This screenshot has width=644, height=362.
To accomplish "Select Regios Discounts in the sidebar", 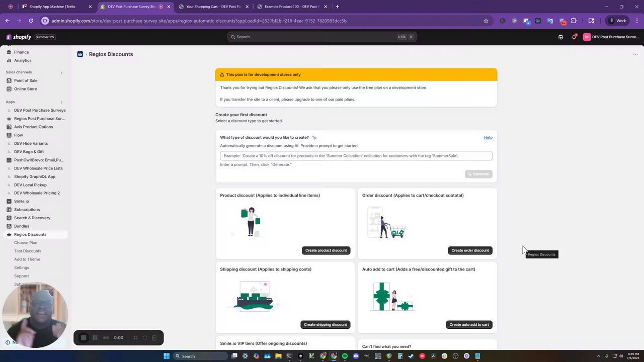I will click(34, 234).
